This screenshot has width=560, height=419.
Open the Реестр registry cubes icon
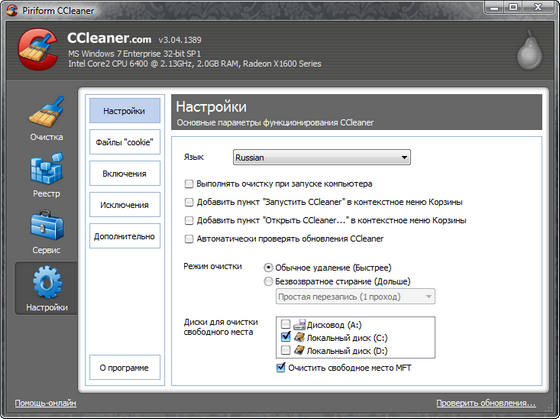point(47,169)
